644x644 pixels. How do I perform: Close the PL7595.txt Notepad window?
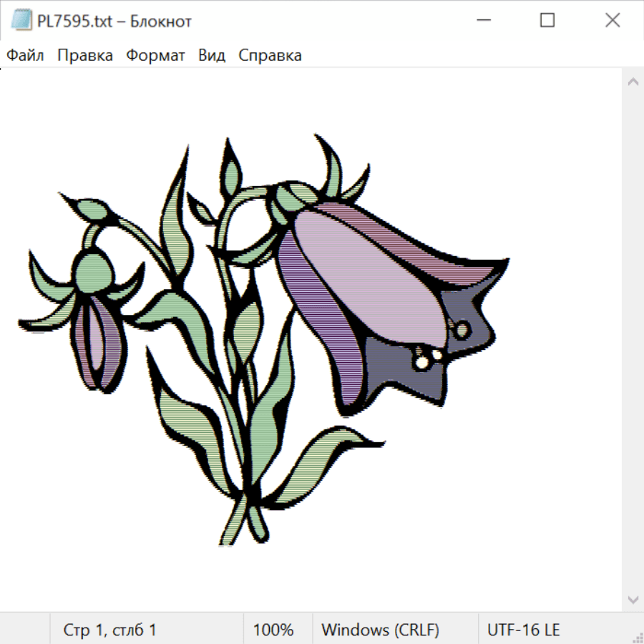click(x=613, y=21)
